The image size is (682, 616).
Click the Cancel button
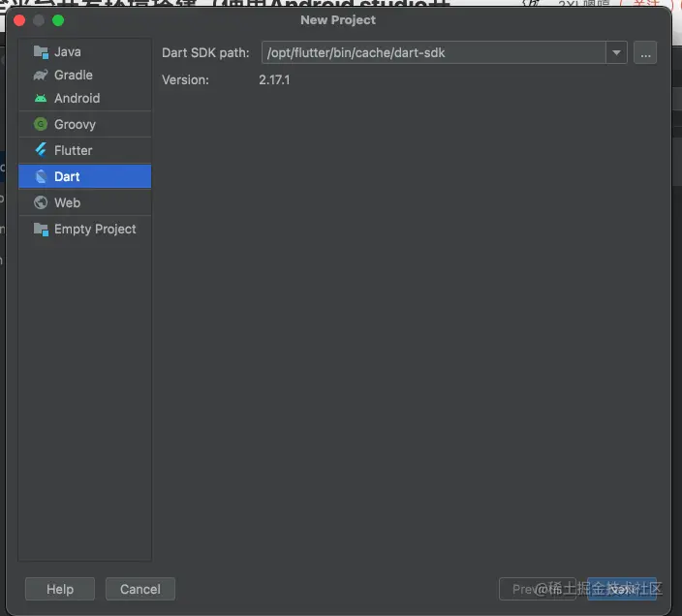pos(140,589)
